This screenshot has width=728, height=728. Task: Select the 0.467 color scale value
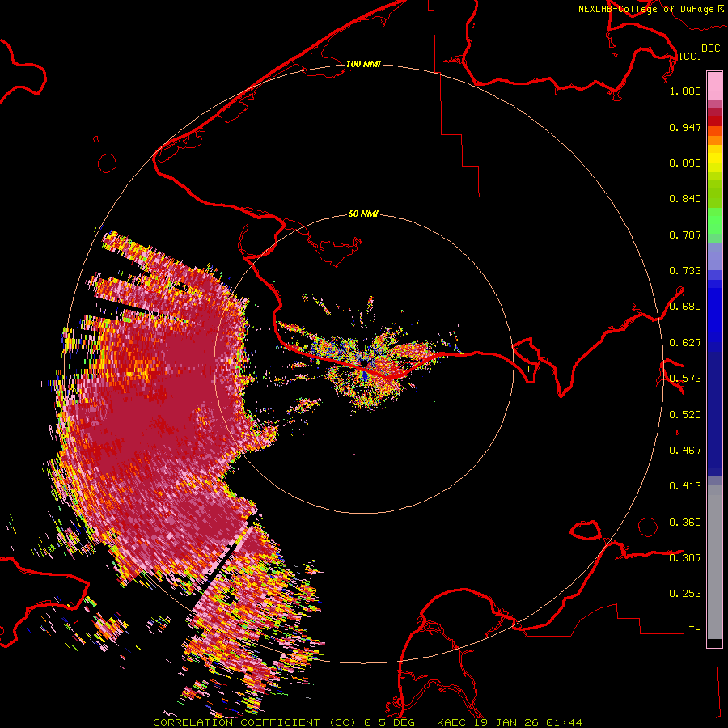tap(685, 451)
